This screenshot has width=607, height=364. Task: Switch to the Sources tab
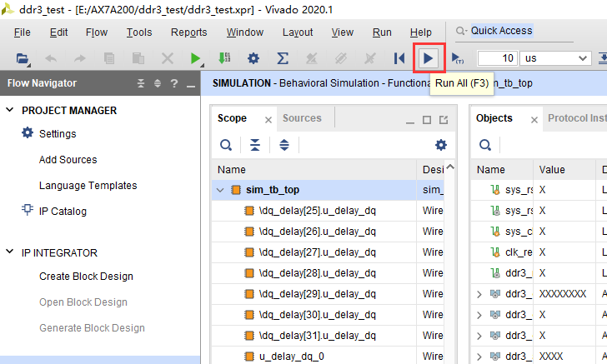(x=302, y=118)
